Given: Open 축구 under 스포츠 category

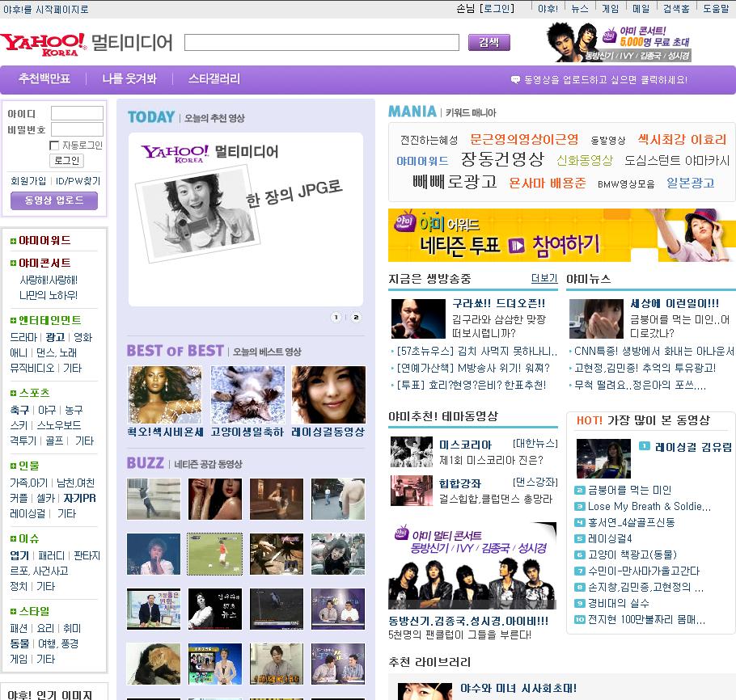Looking at the screenshot, I should [x=19, y=410].
